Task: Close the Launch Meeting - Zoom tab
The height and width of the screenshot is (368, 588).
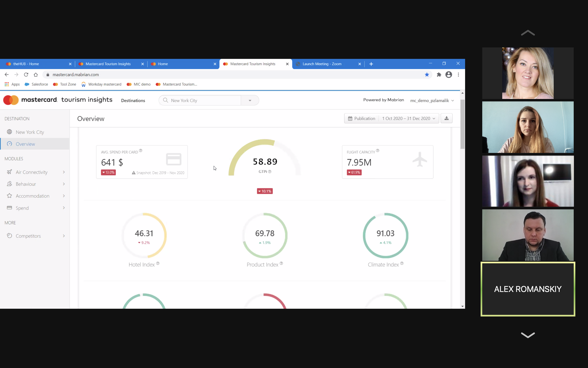Action: [x=360, y=64]
